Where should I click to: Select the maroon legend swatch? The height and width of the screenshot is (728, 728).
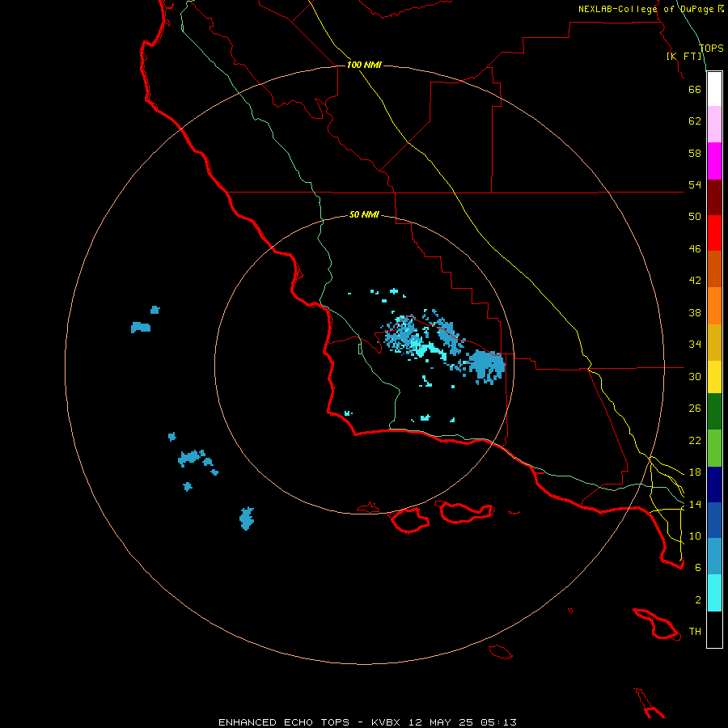tap(714, 197)
